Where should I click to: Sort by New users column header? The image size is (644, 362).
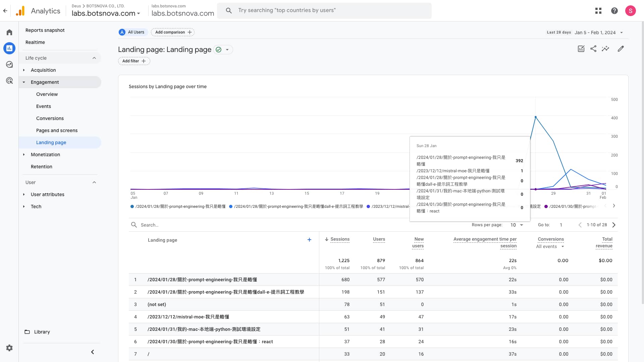click(x=418, y=242)
